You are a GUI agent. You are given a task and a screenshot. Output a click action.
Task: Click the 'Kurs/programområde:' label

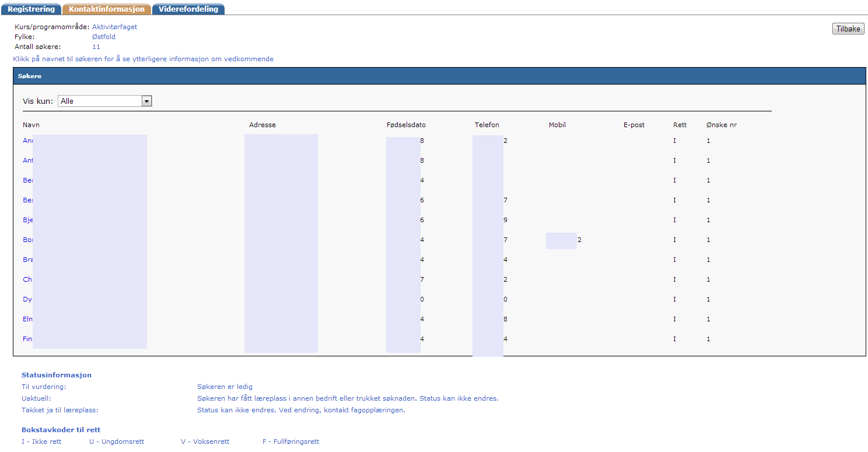(x=52, y=27)
